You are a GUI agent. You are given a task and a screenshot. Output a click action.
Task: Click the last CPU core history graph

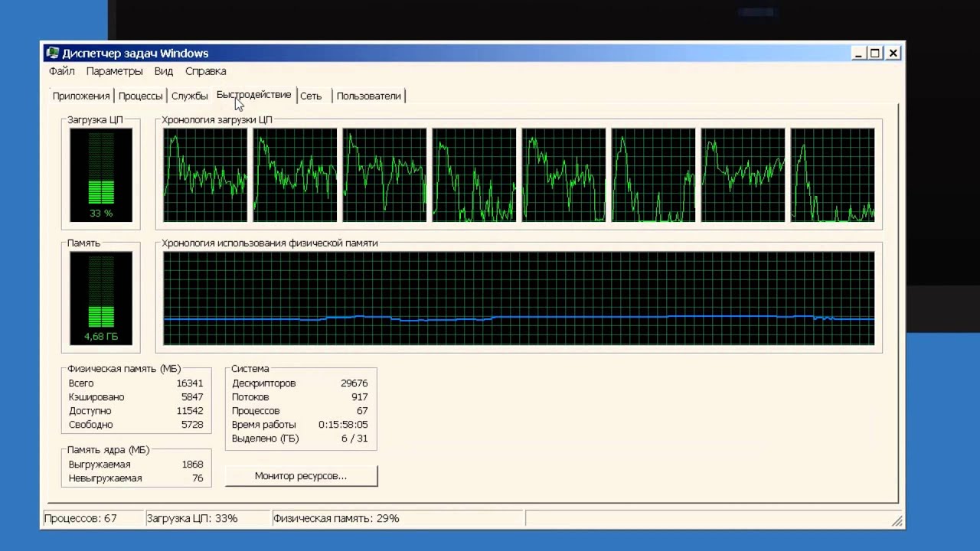[832, 175]
